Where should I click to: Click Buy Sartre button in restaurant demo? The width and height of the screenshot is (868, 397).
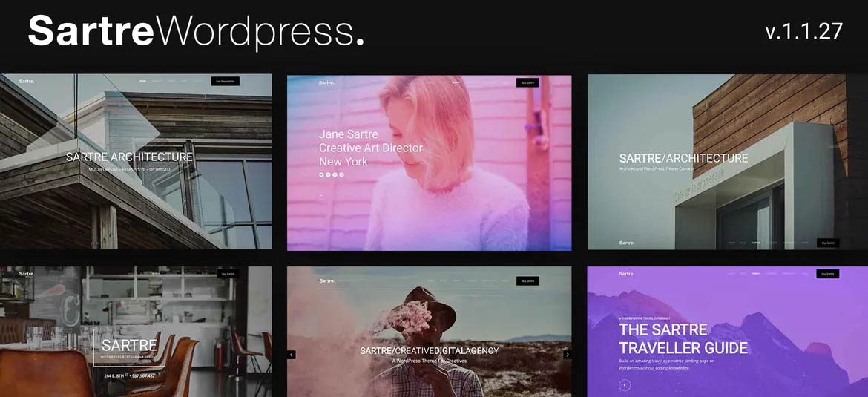(x=228, y=274)
